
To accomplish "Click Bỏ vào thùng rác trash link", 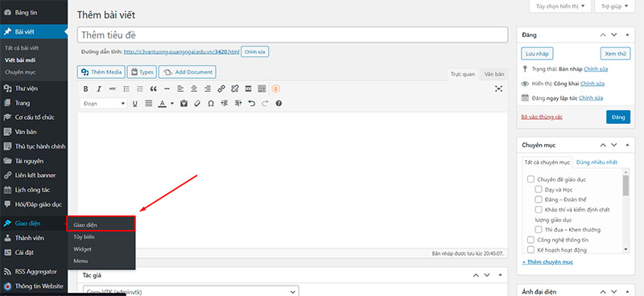I will (x=542, y=117).
